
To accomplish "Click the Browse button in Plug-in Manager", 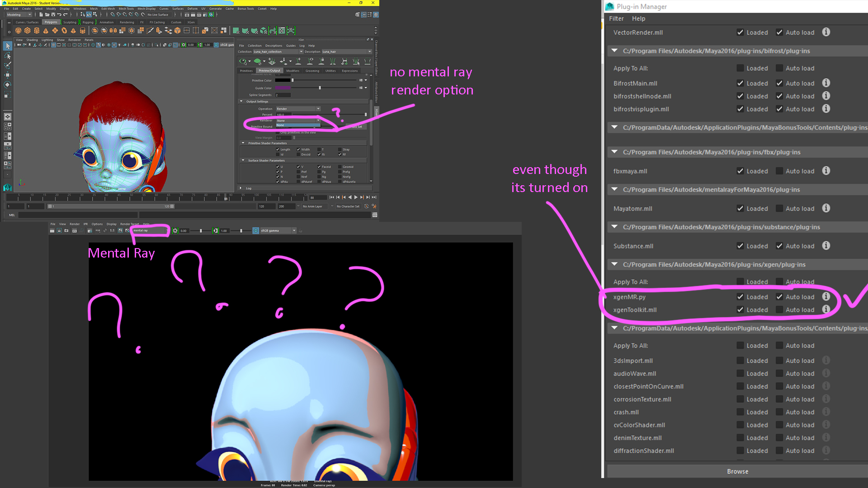I will pyautogui.click(x=737, y=471).
